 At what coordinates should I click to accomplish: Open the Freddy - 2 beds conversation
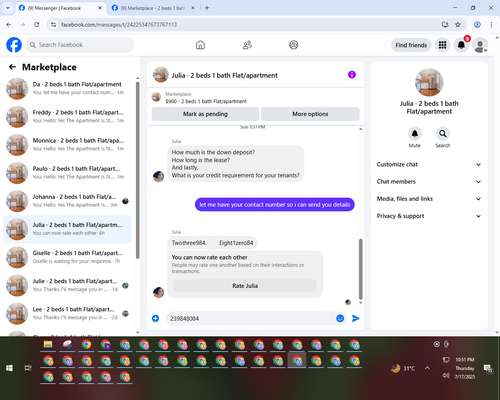coord(68,116)
